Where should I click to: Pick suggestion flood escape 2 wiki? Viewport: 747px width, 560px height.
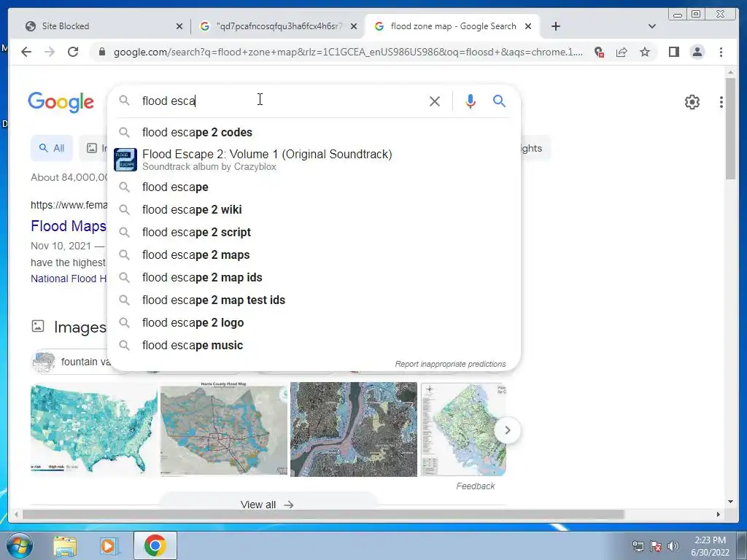coord(314,209)
